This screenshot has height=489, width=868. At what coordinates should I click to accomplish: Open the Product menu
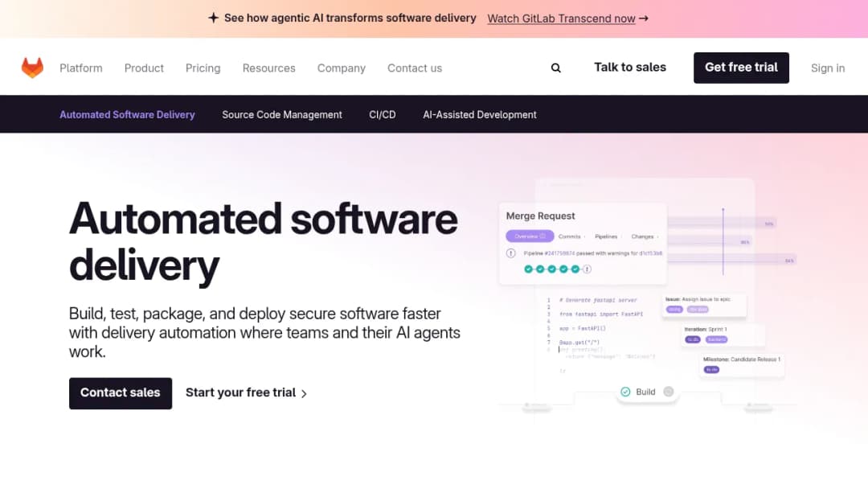point(144,68)
